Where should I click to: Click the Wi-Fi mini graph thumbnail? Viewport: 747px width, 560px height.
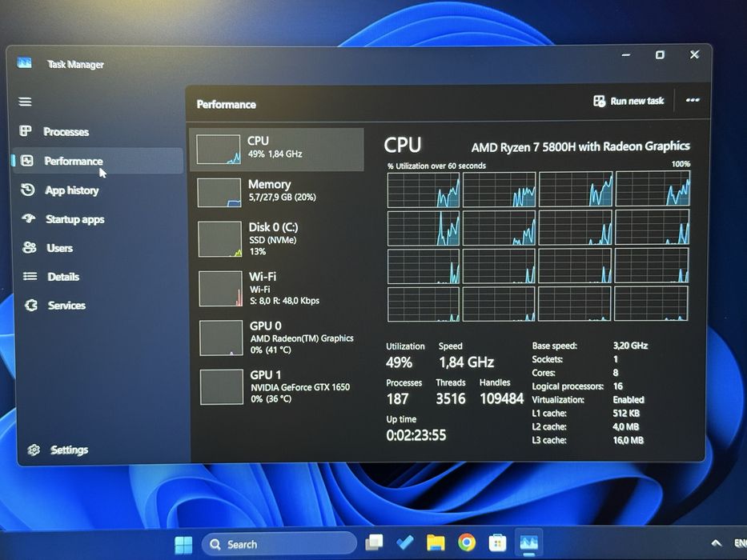(x=220, y=289)
